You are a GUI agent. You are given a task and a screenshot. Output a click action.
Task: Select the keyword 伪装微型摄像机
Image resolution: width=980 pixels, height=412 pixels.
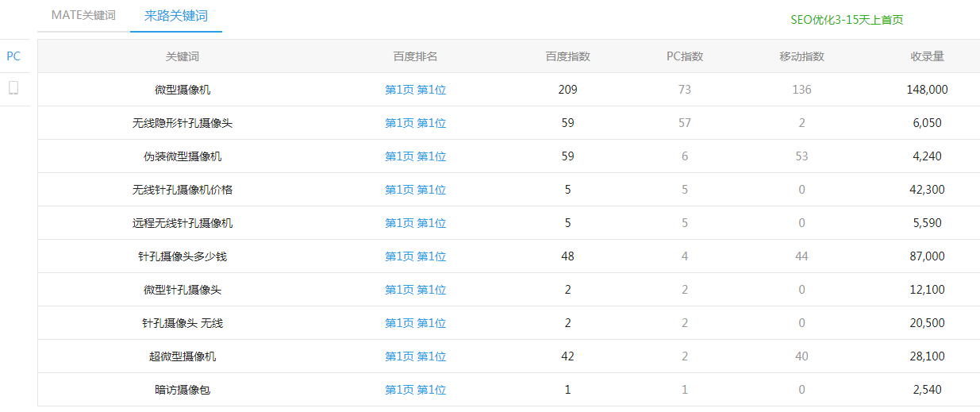[x=183, y=156]
